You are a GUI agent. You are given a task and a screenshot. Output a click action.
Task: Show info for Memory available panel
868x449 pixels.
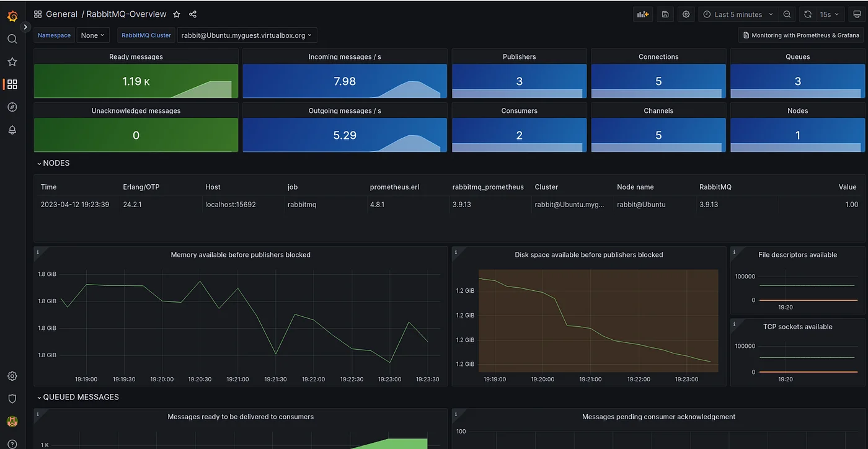click(38, 252)
